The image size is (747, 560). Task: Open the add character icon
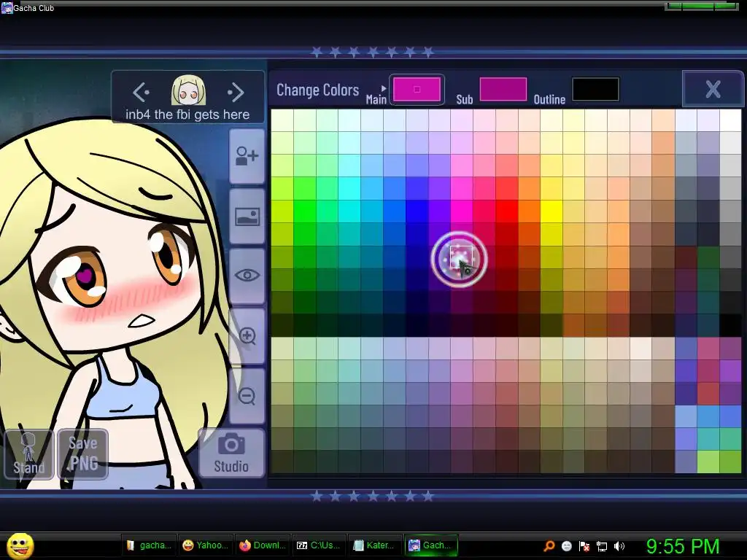247,156
